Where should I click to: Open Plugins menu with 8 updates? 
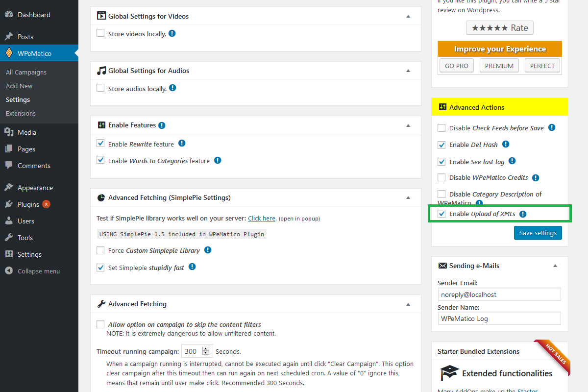(39, 204)
